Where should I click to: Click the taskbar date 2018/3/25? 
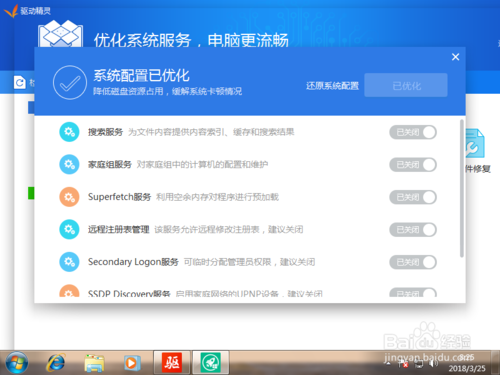pos(467,368)
